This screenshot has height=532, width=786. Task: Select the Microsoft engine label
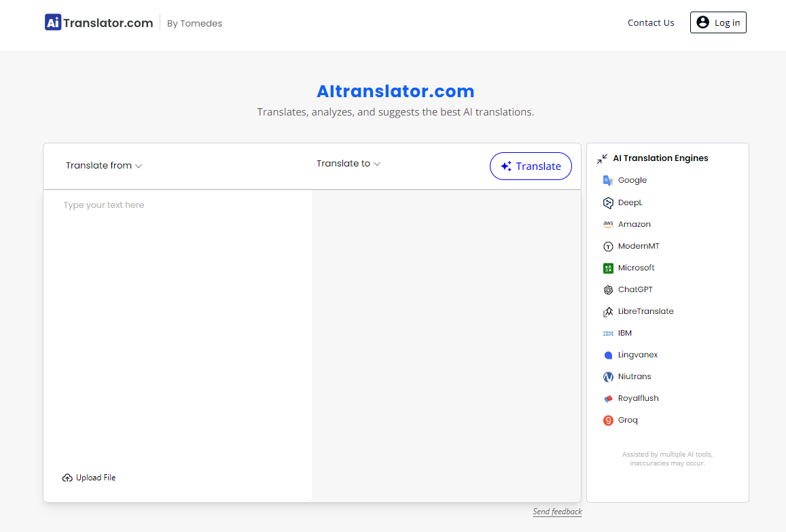[636, 268]
